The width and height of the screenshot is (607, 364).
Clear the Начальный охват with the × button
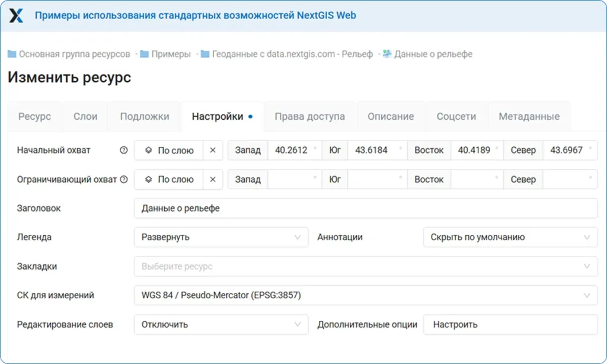coord(213,150)
